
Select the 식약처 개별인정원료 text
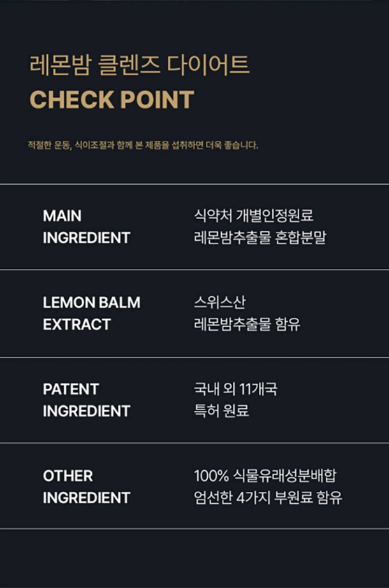pyautogui.click(x=253, y=215)
